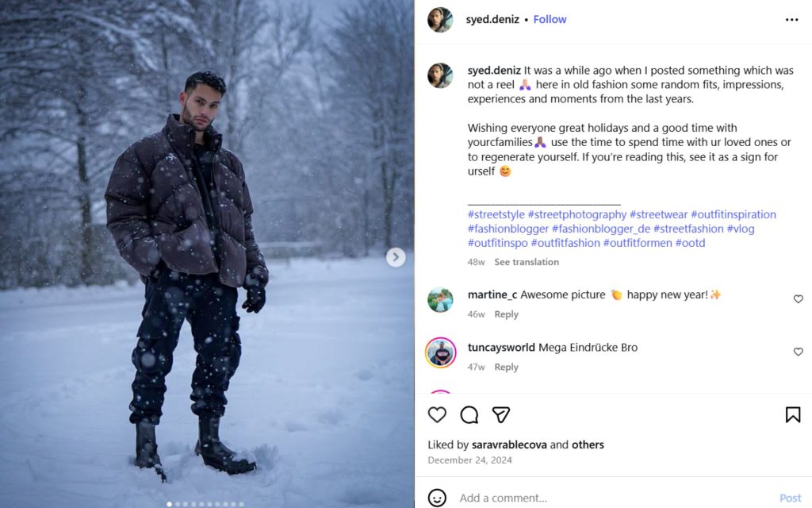Open the emoji picker for comments
Screen dimensions: 812x508
[437, 498]
